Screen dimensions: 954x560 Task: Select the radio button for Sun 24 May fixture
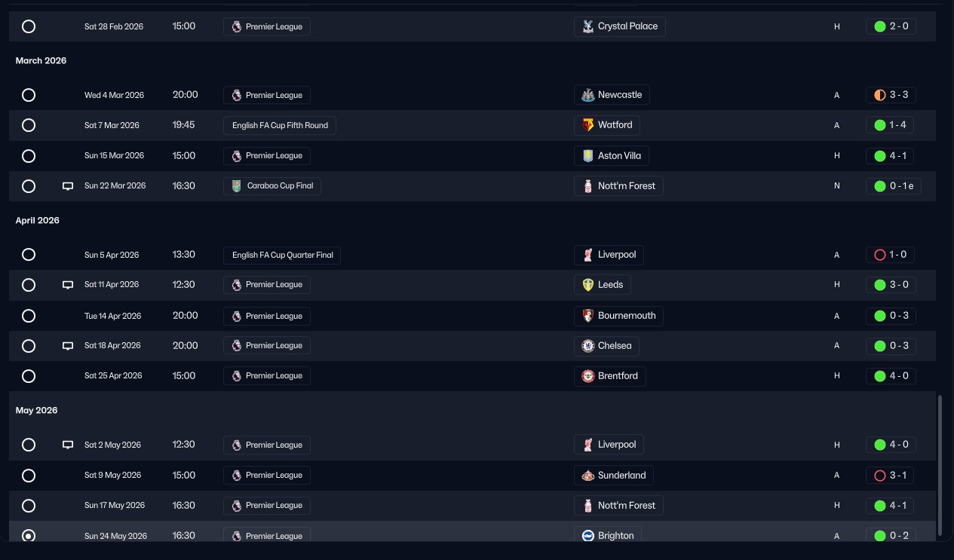click(x=29, y=536)
